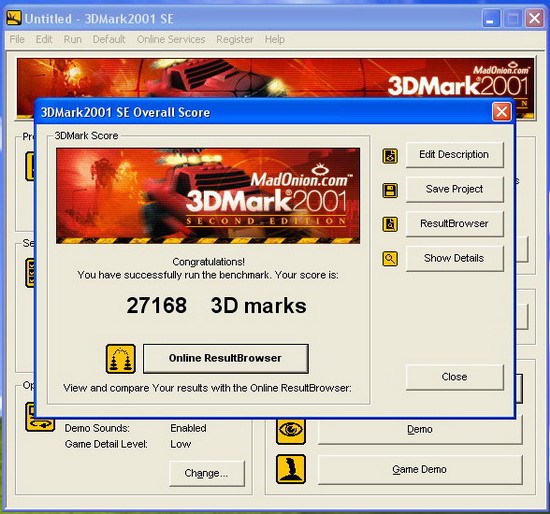
Task: Click the Game Demo joystick icon
Action: pyautogui.click(x=290, y=469)
